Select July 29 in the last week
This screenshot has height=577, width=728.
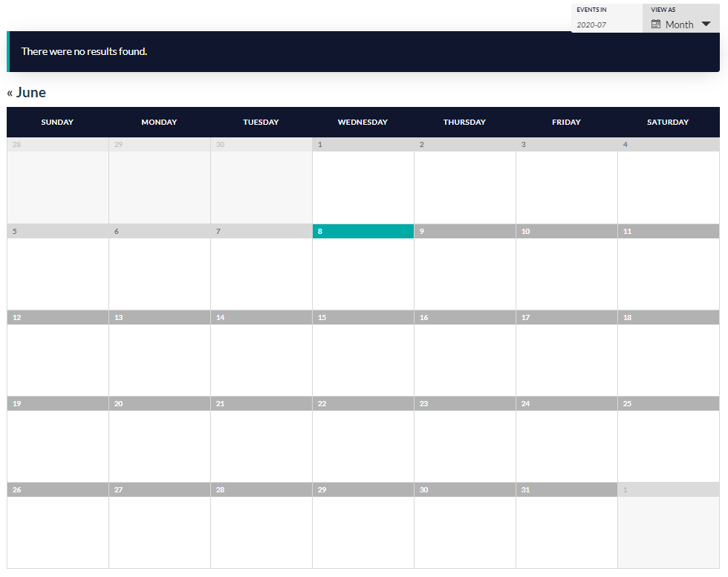pos(322,489)
